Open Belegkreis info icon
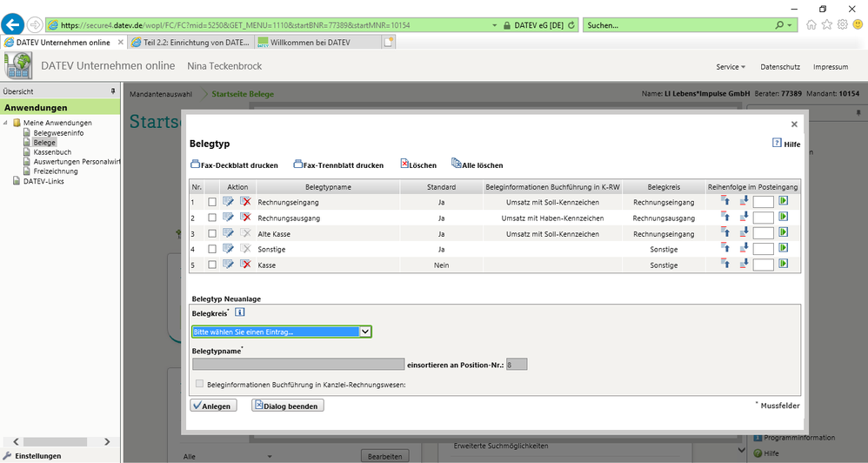 point(240,312)
